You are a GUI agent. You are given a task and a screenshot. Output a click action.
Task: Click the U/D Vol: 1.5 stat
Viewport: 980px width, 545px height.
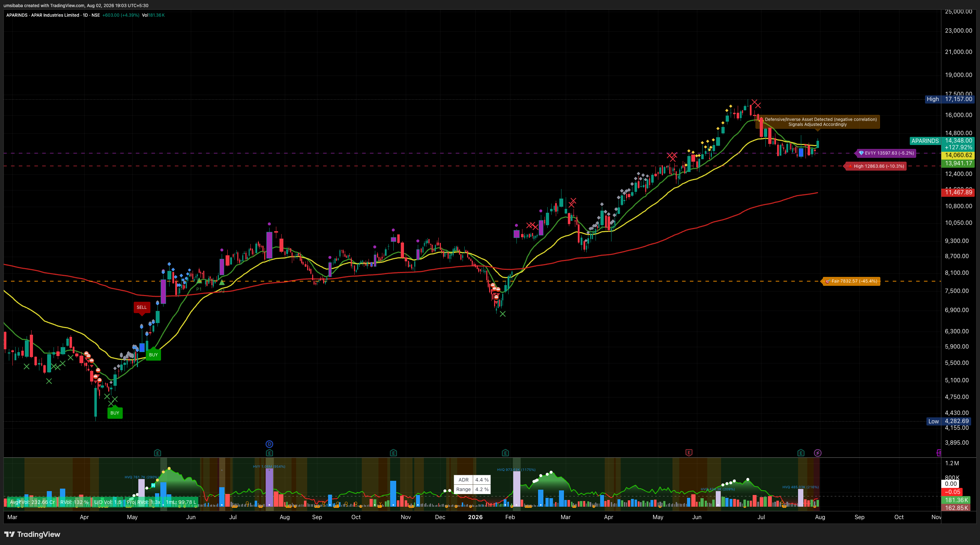coord(108,502)
